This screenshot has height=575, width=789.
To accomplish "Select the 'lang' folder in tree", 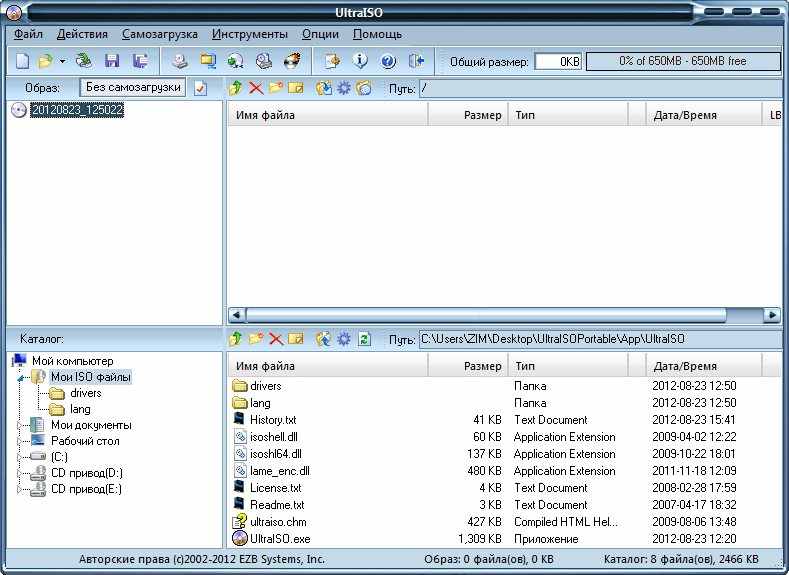I will 80,409.
